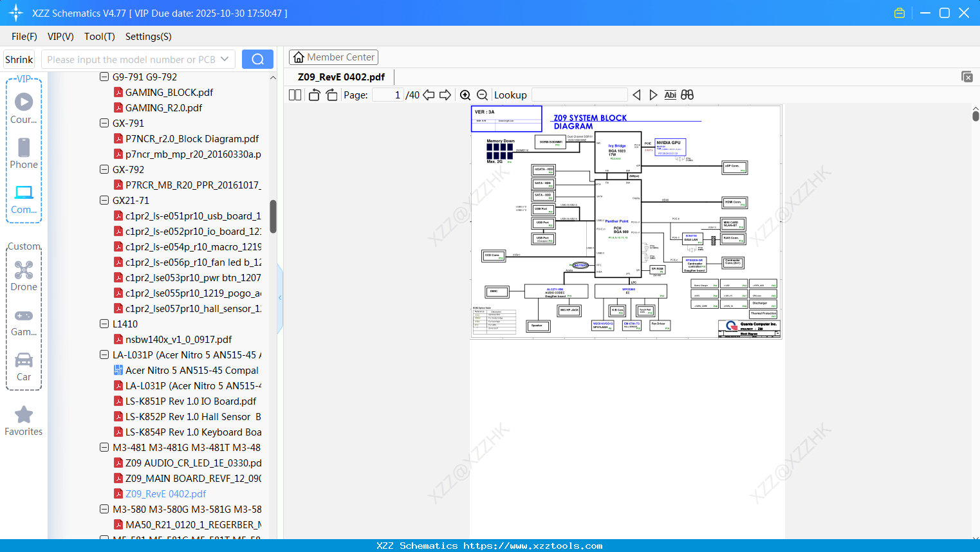This screenshot has height=552, width=980.
Task: Click the file tree vertical scrollbar thumb
Action: point(273,216)
